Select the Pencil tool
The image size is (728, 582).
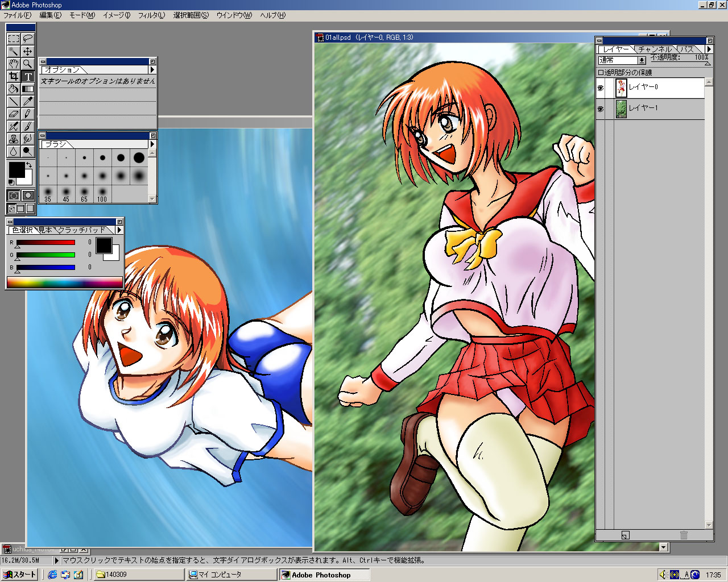tap(27, 114)
